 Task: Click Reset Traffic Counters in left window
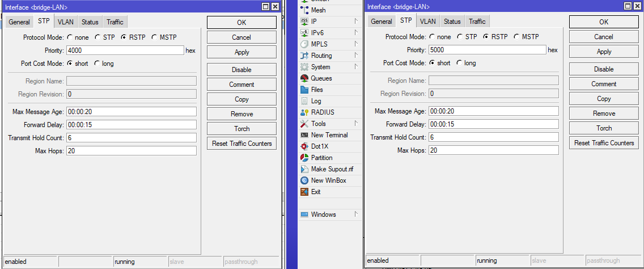tap(241, 144)
